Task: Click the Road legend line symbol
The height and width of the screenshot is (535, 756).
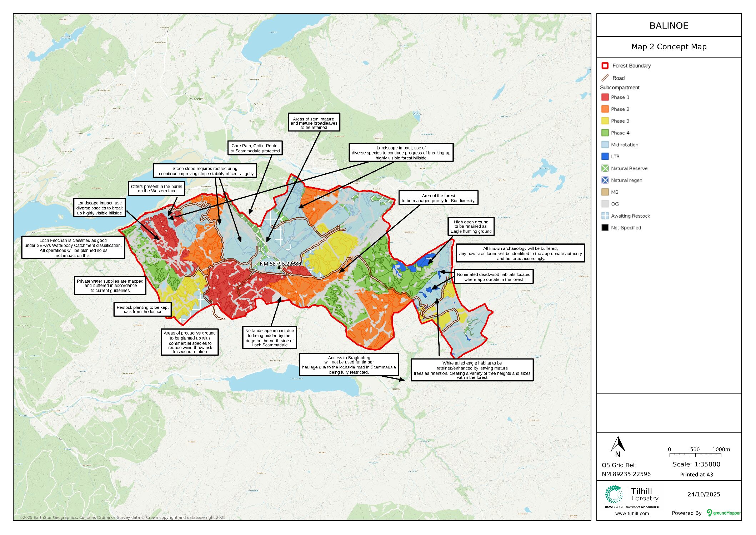Action: (605, 78)
